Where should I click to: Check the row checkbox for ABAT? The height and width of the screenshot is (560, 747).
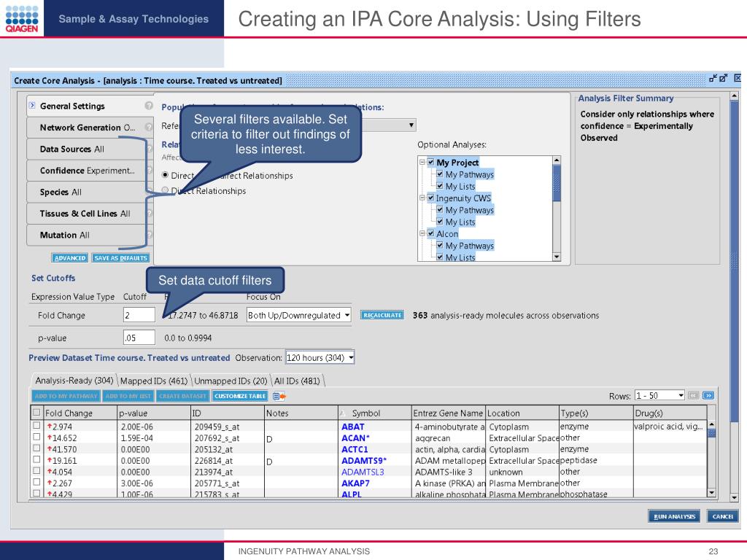point(36,427)
